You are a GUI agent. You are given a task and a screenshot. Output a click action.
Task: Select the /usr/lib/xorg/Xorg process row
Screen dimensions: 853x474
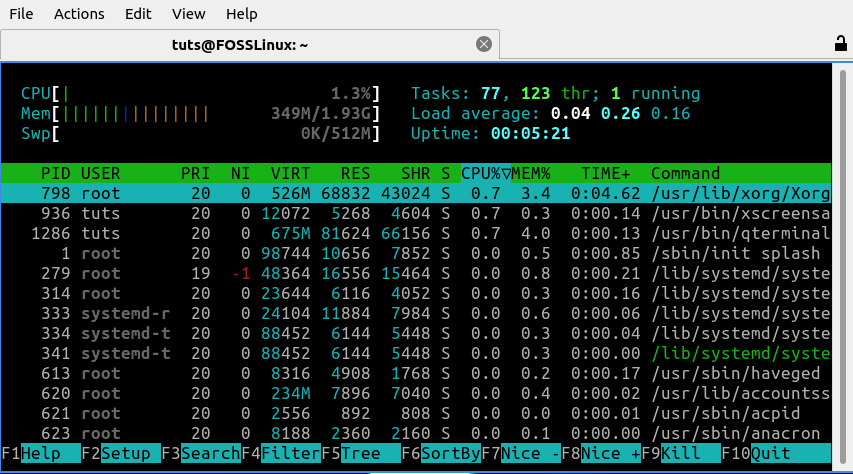pos(416,193)
